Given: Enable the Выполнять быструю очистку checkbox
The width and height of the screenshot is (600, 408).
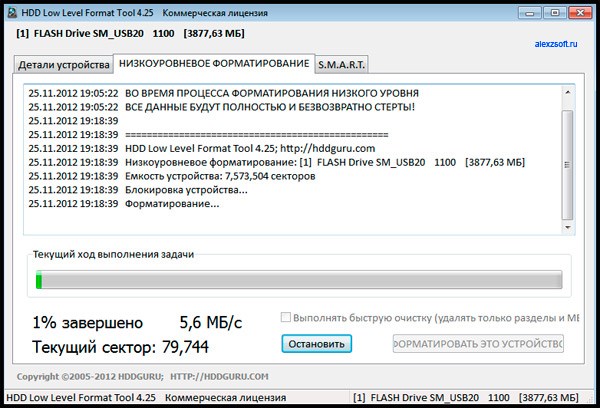Looking at the screenshot, I should tap(285, 317).
